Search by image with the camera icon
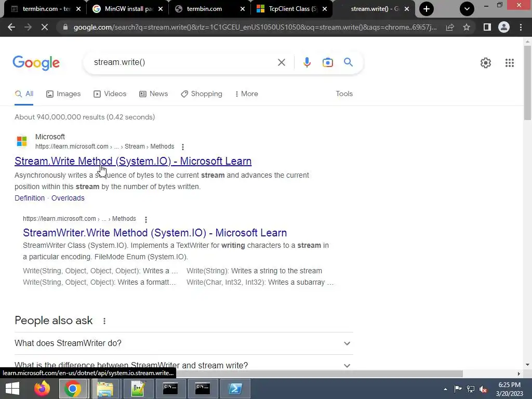 point(327,62)
